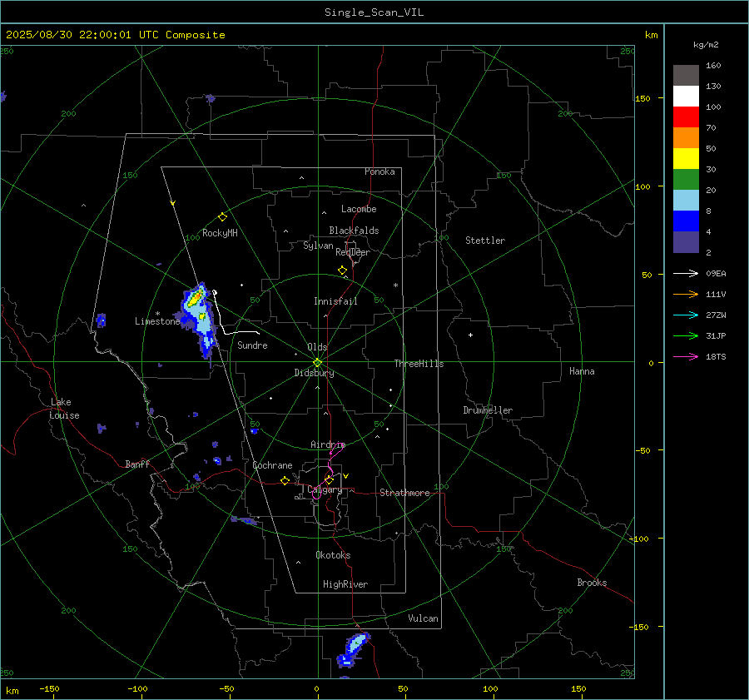
Task: Select the yellow diamond marker near Cochrane
Action: click(285, 481)
